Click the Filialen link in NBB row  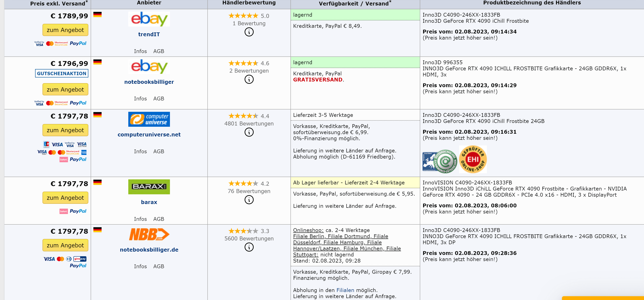(345, 290)
